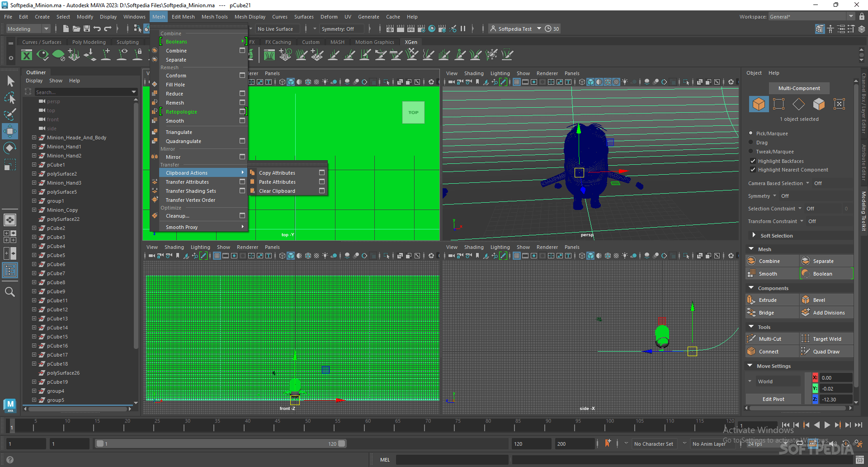Select the Lasso tool in left toolbox

(10, 98)
